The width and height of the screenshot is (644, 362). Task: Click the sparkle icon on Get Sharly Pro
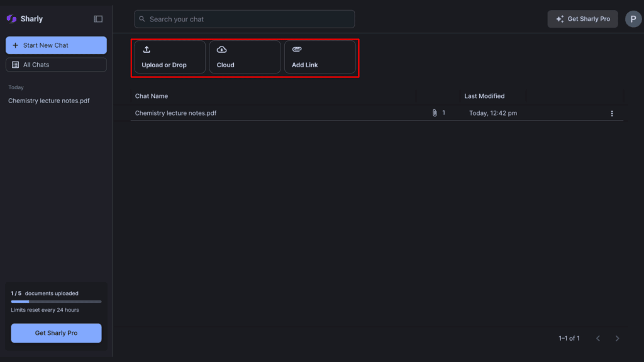point(558,18)
